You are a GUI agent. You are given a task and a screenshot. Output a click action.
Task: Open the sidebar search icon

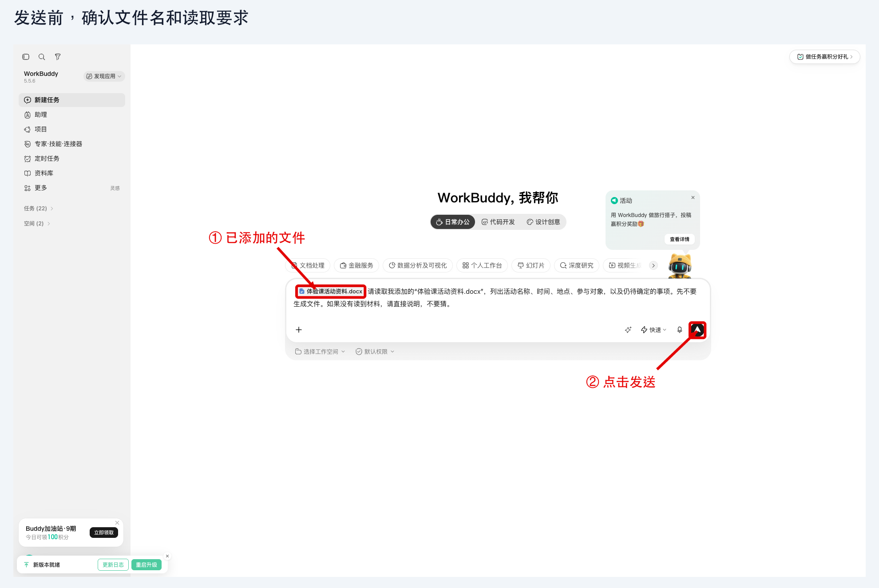click(42, 57)
